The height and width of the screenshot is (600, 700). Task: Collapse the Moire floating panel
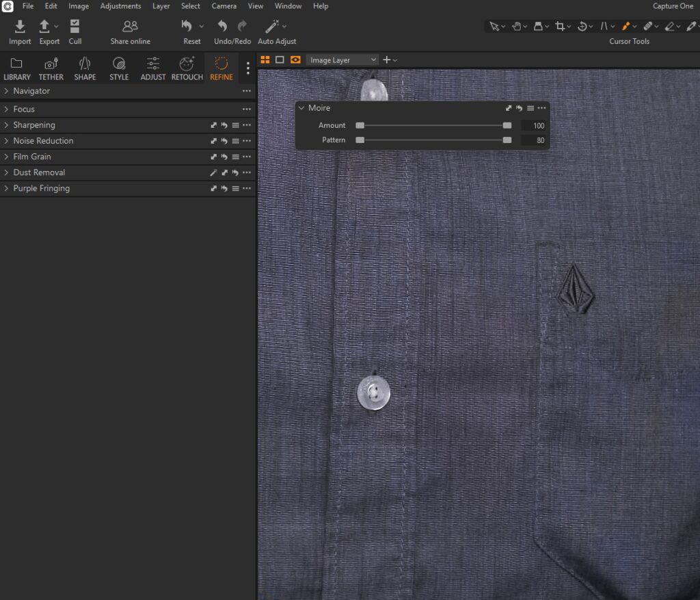pos(301,108)
